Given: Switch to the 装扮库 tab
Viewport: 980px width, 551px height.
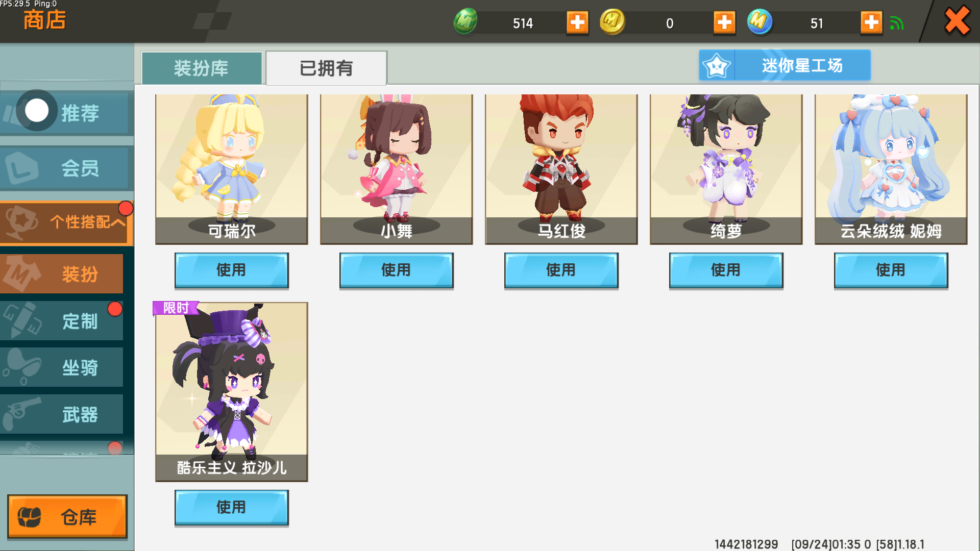Looking at the screenshot, I should 202,68.
